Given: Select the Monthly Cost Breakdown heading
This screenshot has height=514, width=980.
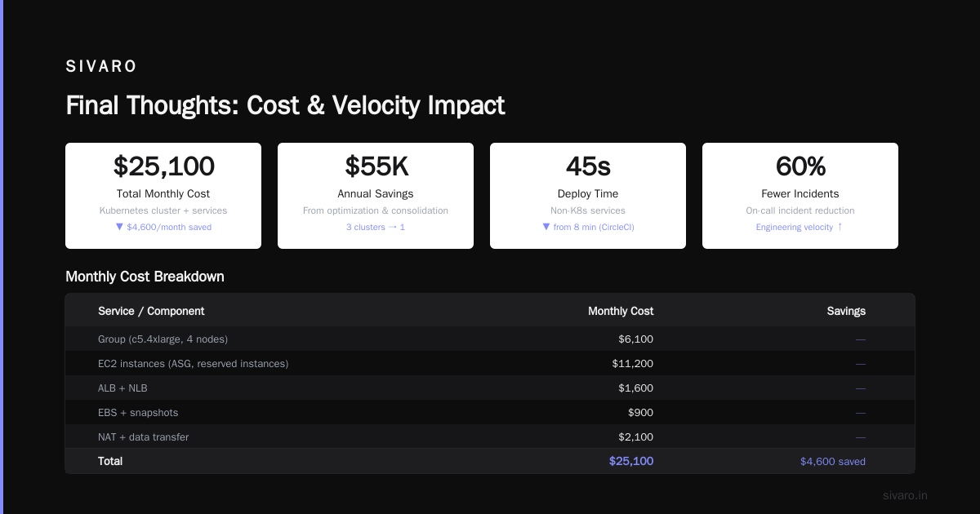Looking at the screenshot, I should [x=145, y=277].
